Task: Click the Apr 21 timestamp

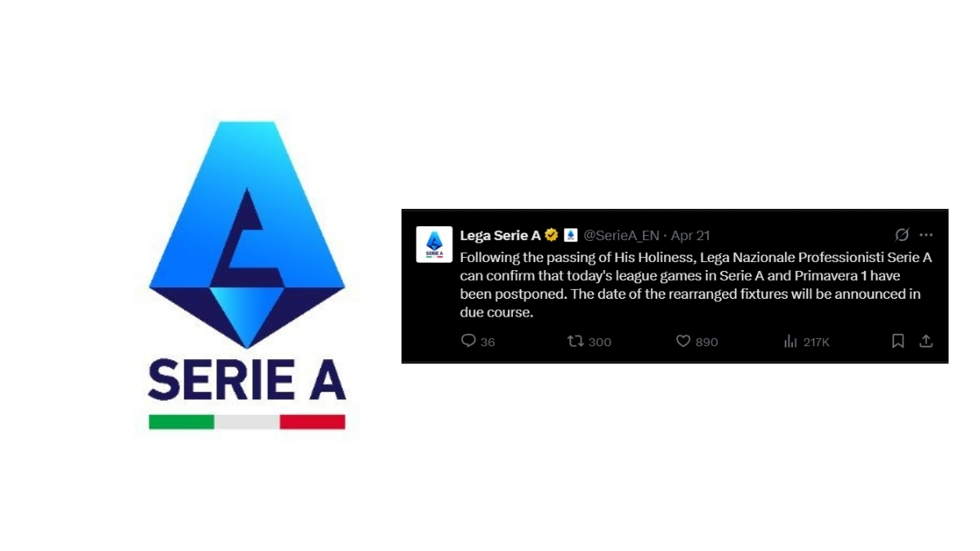Action: pyautogui.click(x=691, y=235)
